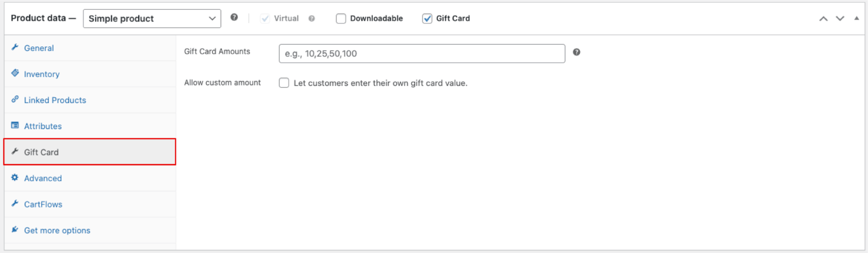The width and height of the screenshot is (868, 253).
Task: Click the Advanced link in the sidebar
Action: point(43,178)
